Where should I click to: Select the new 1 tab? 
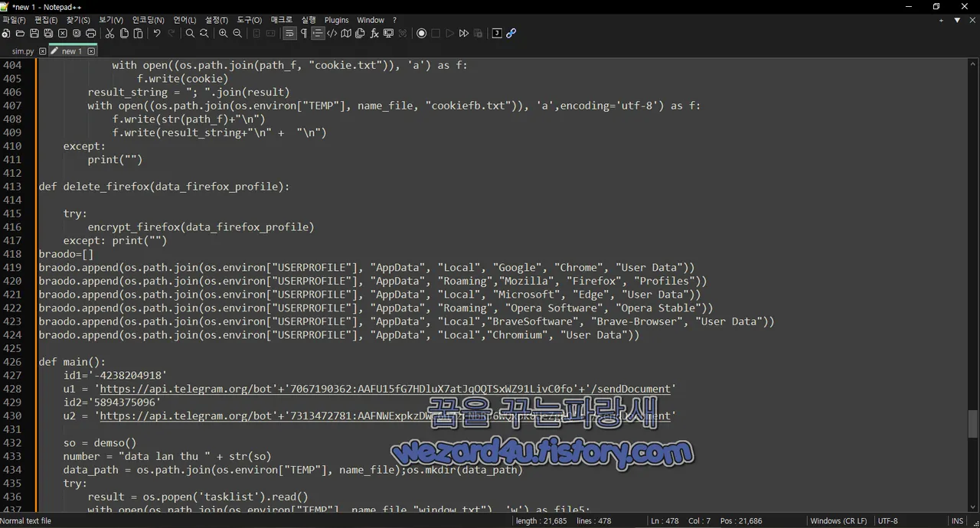71,51
